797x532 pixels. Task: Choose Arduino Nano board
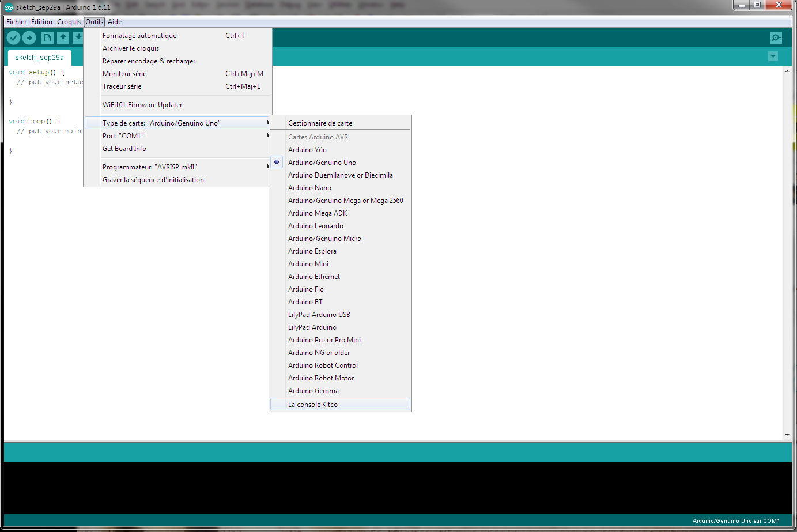[309, 188]
